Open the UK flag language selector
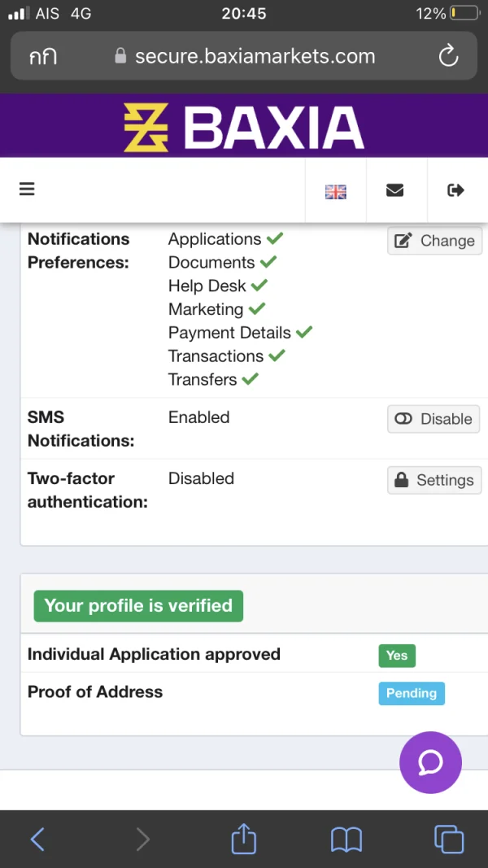 point(335,191)
